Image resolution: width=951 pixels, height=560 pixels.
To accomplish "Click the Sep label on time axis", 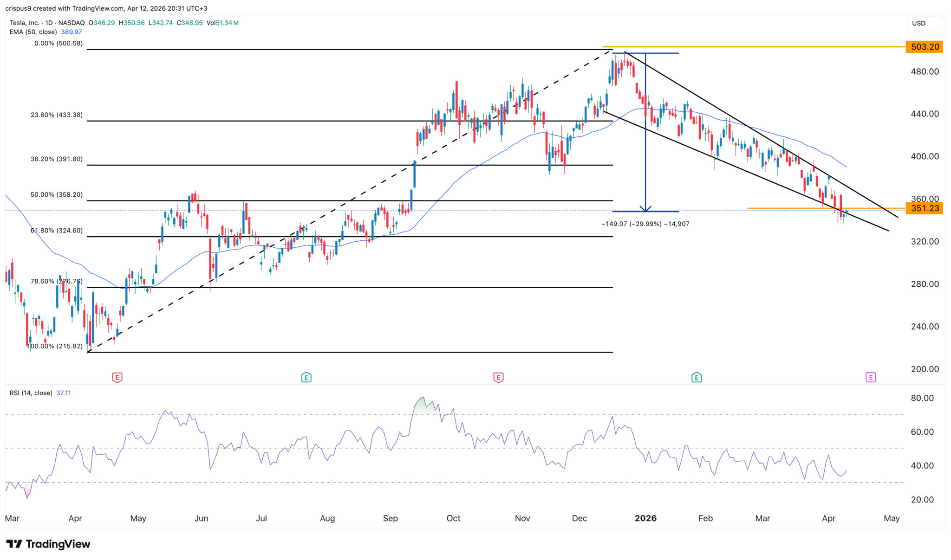I will pos(391,518).
